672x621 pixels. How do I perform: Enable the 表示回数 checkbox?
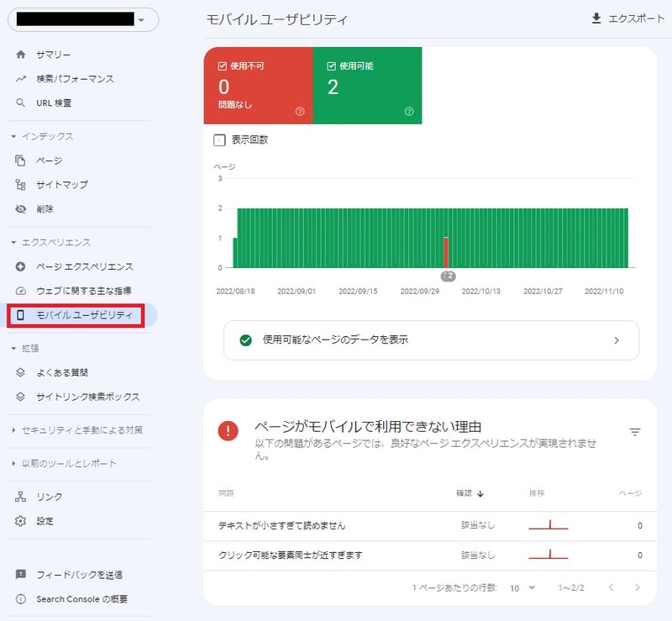(x=219, y=139)
